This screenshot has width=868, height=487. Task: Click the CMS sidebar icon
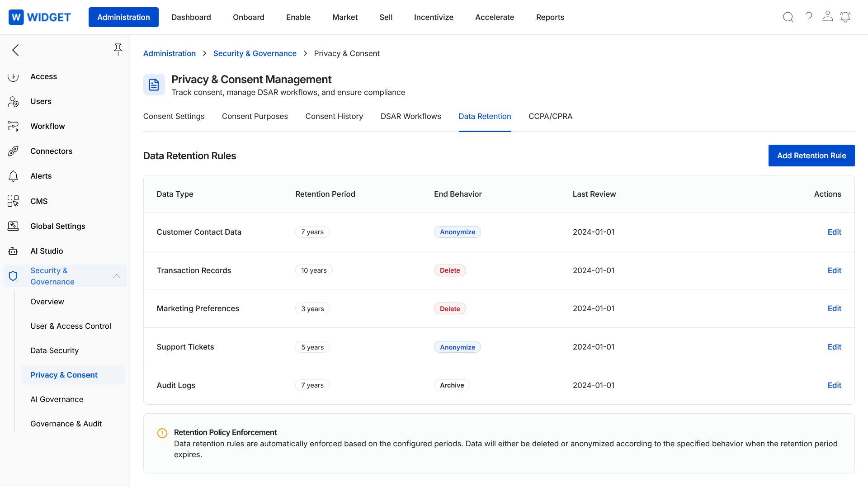13,201
